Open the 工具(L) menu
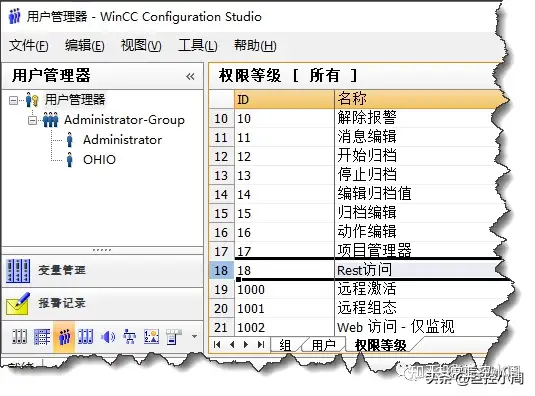Image resolution: width=535 pixels, height=396 pixels. point(198,45)
